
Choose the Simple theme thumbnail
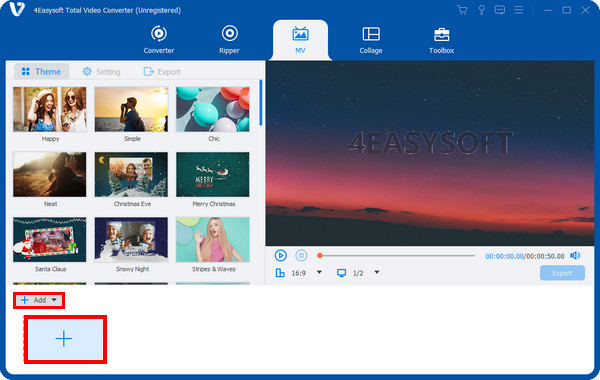click(x=131, y=109)
